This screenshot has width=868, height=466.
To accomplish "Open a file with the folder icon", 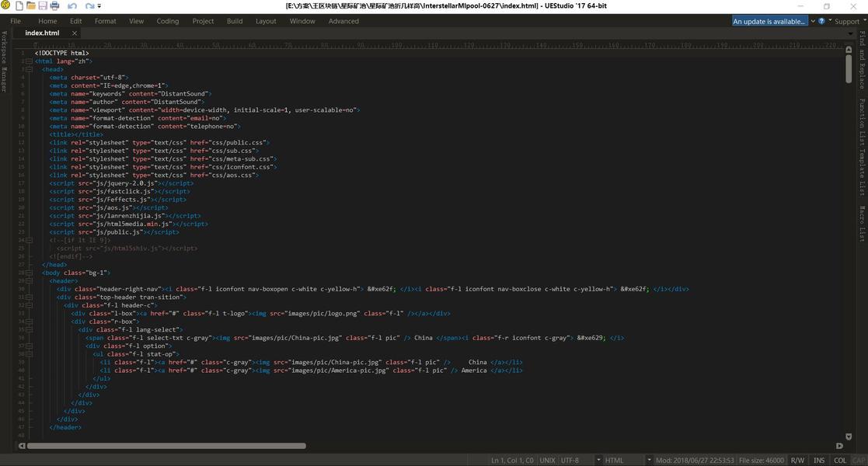I will [31, 6].
